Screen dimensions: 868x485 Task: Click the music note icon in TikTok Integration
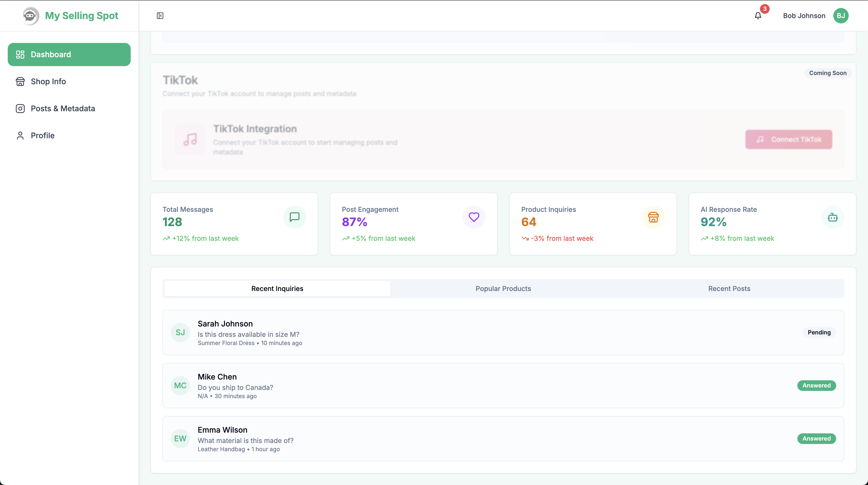click(x=190, y=139)
